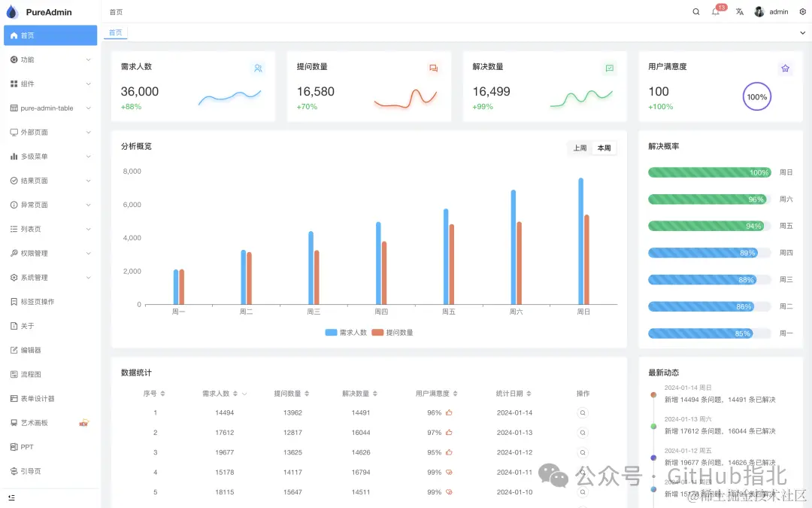
Task: Toggle the 提问数量 legend series
Action: pos(392,333)
